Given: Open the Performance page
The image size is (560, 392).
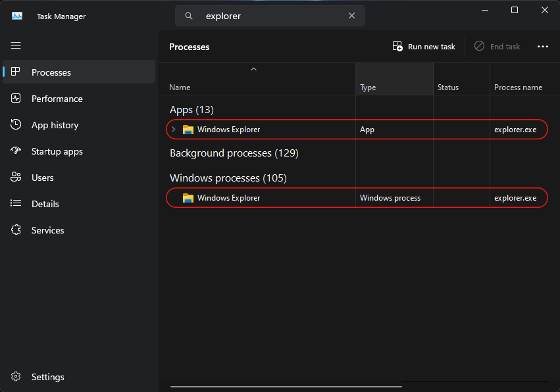Looking at the screenshot, I should click(79, 99).
